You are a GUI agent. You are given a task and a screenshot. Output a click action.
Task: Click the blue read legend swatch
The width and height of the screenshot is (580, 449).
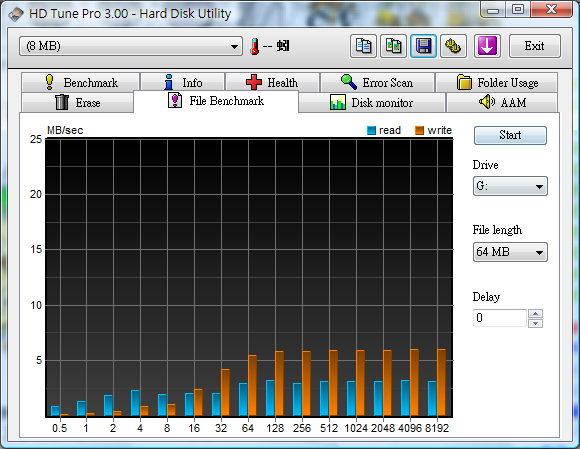[371, 131]
